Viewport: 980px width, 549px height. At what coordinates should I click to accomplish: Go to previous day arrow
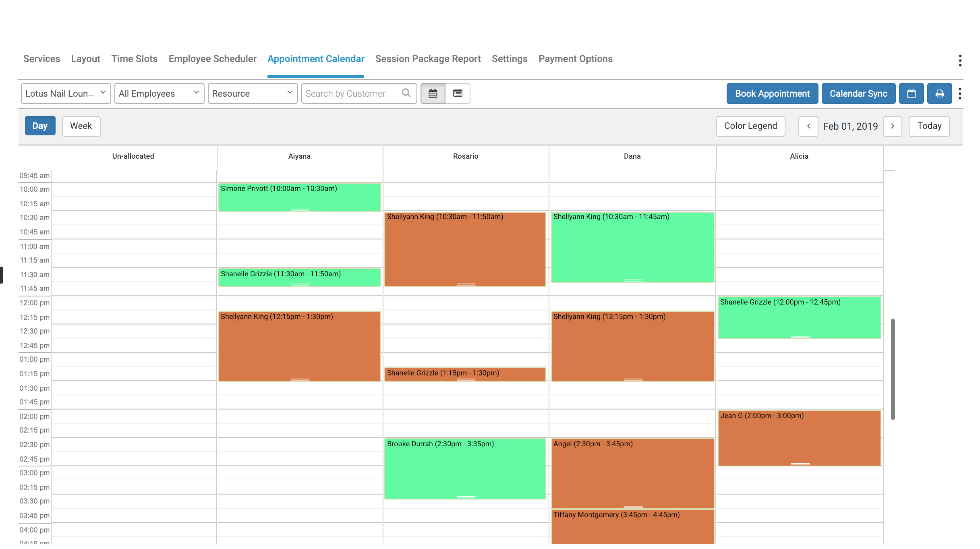tap(808, 126)
